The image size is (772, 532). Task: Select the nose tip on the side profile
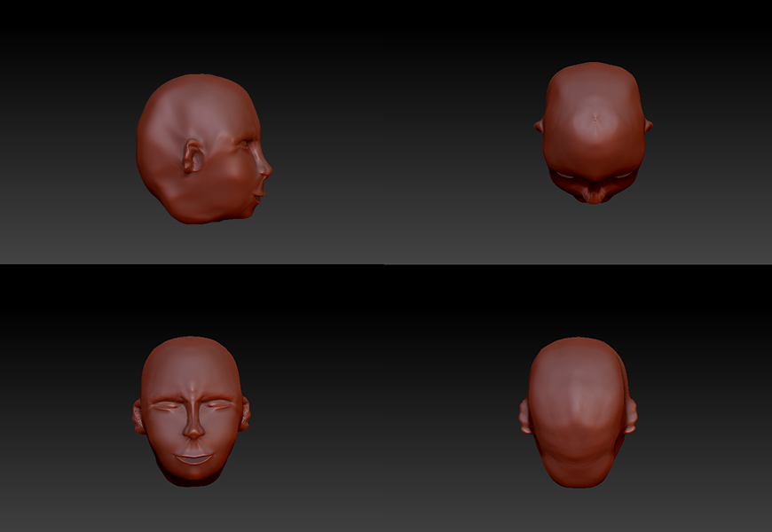(268, 166)
